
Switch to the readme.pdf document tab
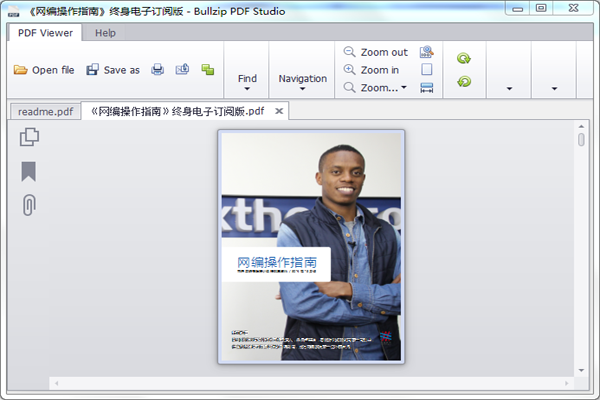coord(46,112)
